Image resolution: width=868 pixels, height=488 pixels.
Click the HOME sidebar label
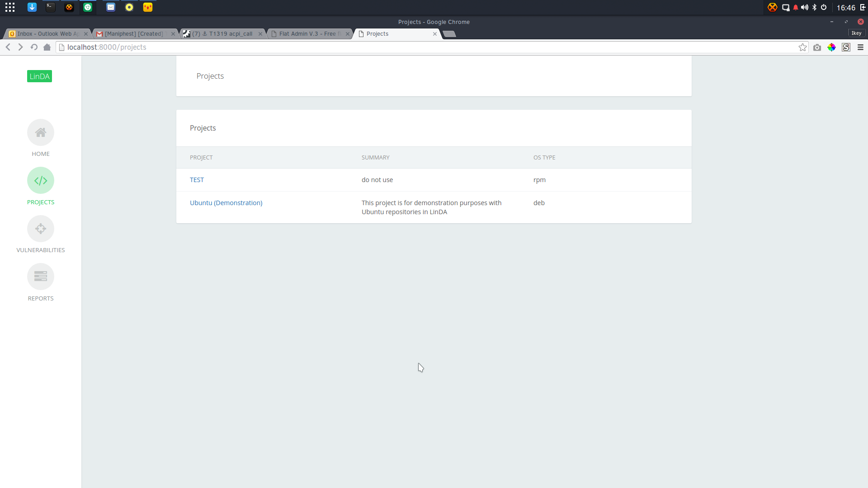(41, 154)
